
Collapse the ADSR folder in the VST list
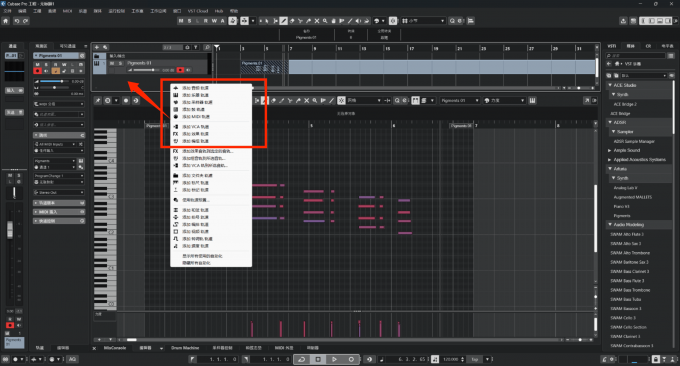[610, 122]
